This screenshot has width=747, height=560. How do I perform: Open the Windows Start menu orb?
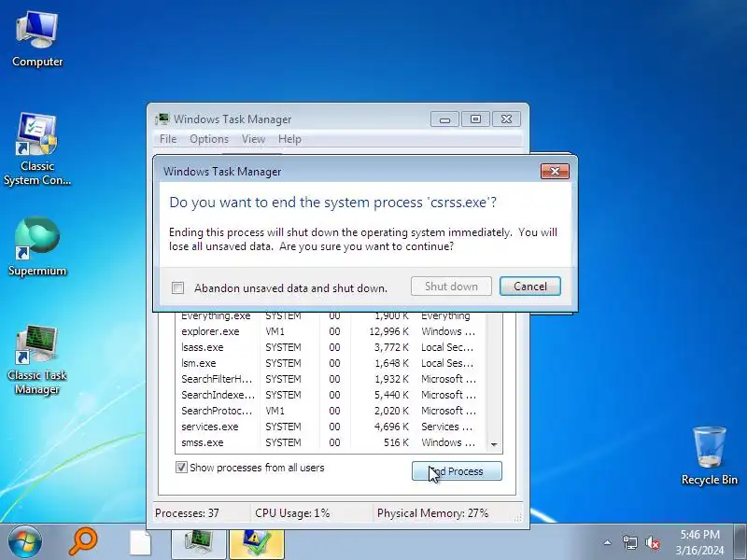click(25, 542)
